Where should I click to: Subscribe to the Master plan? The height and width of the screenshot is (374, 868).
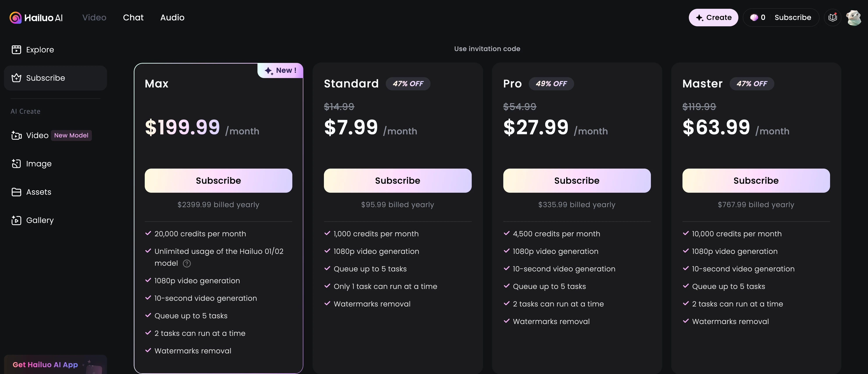point(756,181)
